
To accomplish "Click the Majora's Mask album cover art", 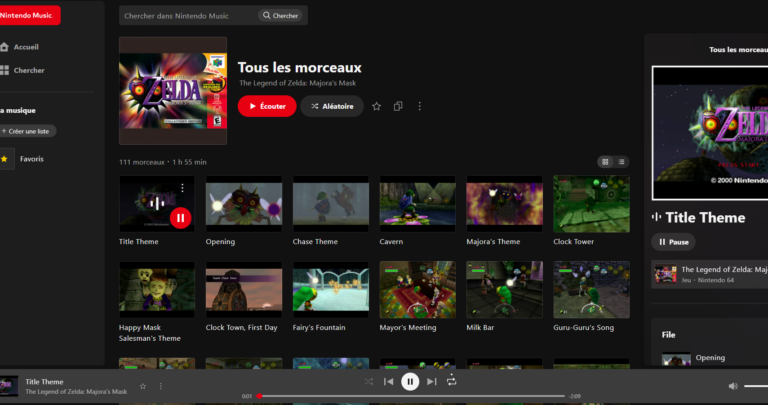I will click(x=173, y=91).
